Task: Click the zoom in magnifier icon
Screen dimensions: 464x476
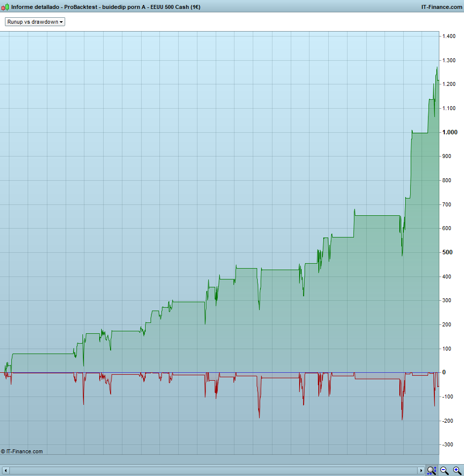Action: point(457,471)
